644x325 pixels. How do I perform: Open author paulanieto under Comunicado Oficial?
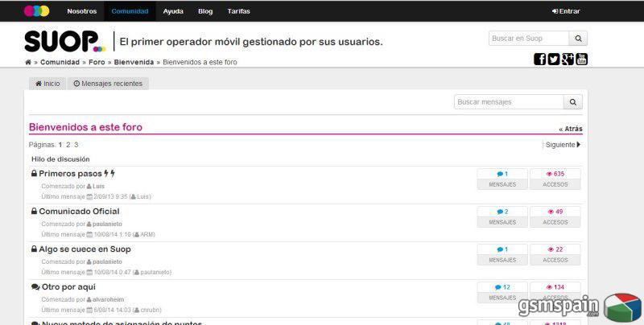coord(107,224)
